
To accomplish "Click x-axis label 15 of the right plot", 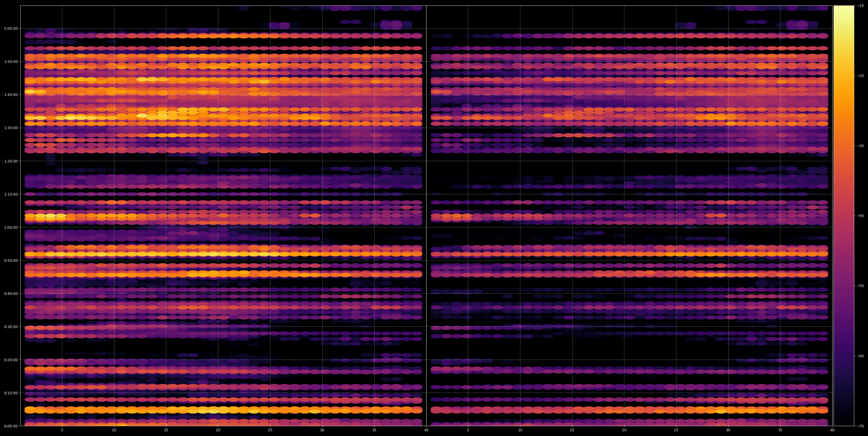I will coord(572,430).
